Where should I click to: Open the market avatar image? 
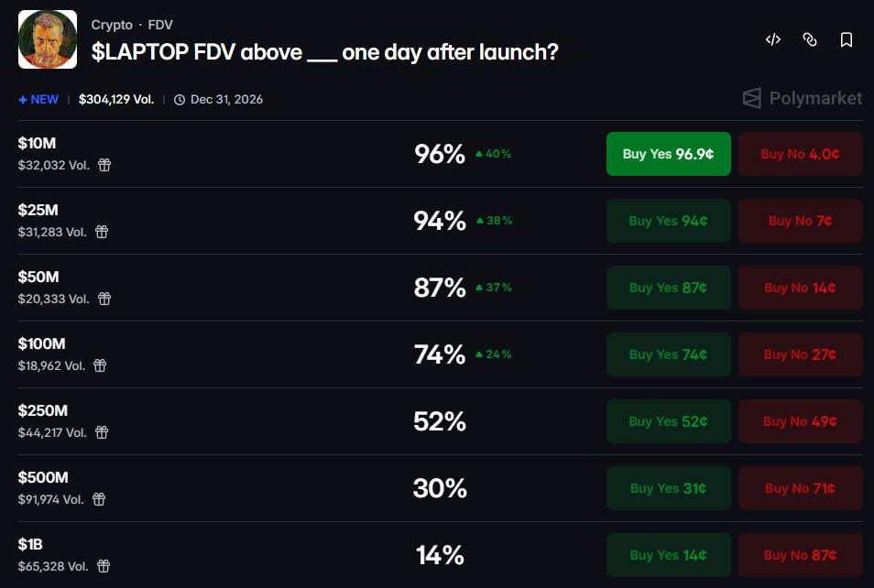point(48,39)
